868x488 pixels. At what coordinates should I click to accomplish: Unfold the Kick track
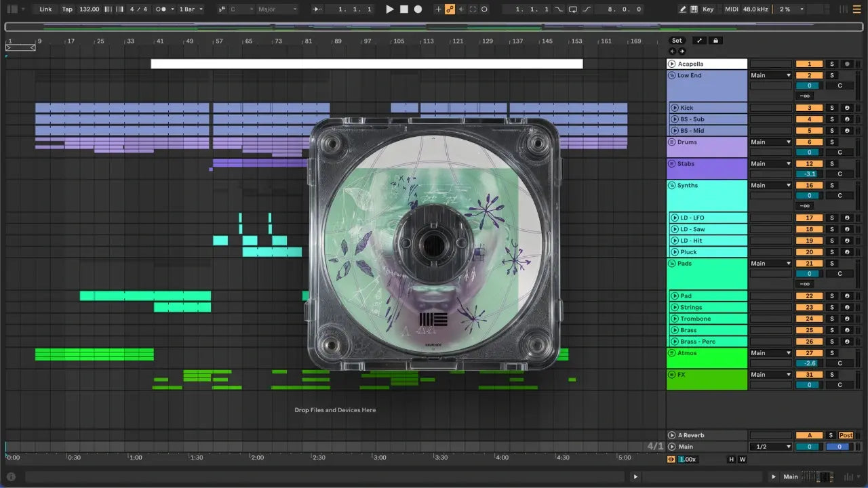[x=675, y=108]
